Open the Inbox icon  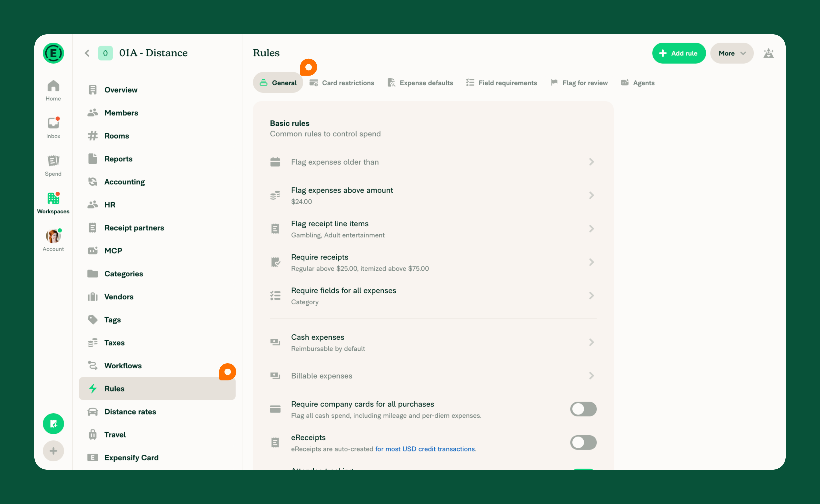(53, 123)
